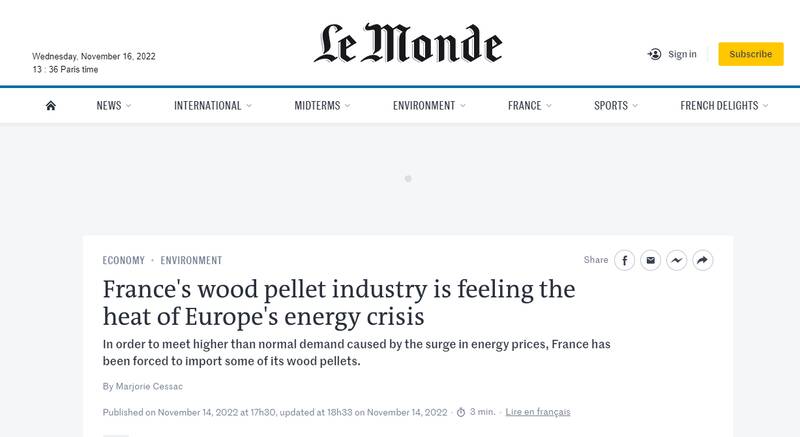This screenshot has height=437, width=800.
Task: Expand the France menu chevron
Action: pos(549,106)
